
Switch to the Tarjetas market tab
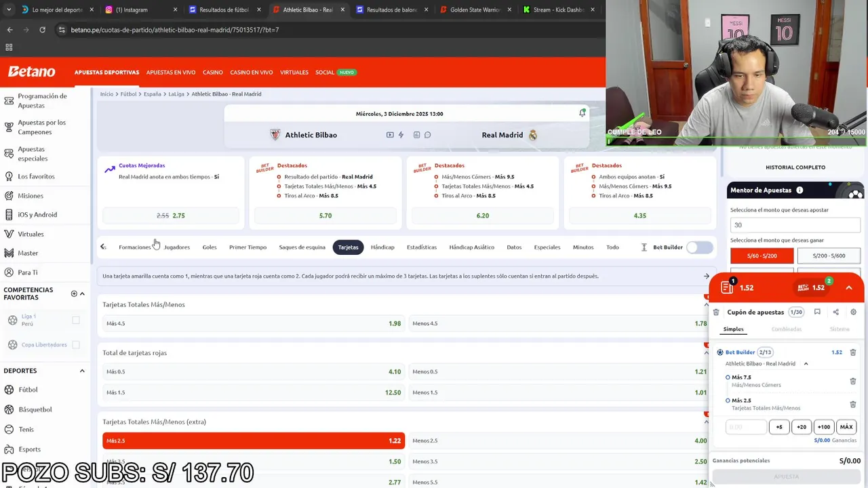click(348, 247)
